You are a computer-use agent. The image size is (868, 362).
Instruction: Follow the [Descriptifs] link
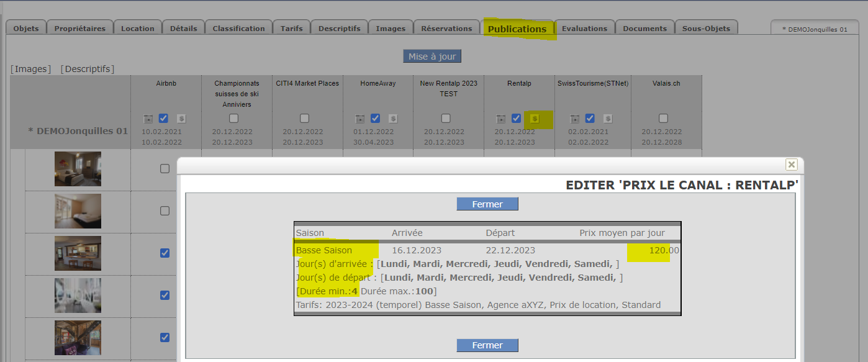[x=87, y=69]
